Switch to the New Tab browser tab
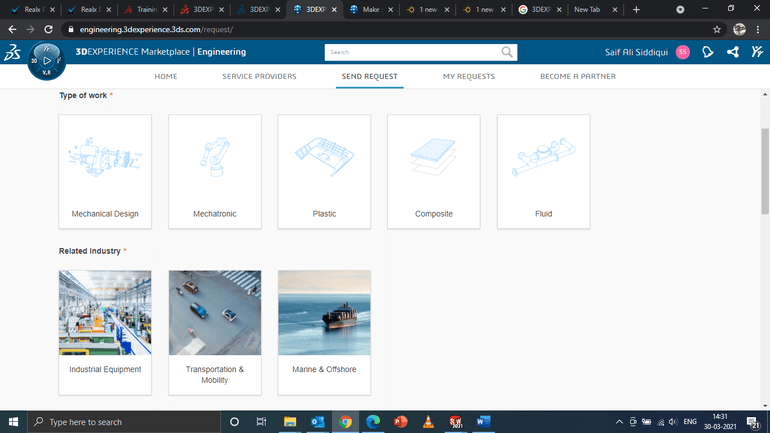 [x=594, y=9]
